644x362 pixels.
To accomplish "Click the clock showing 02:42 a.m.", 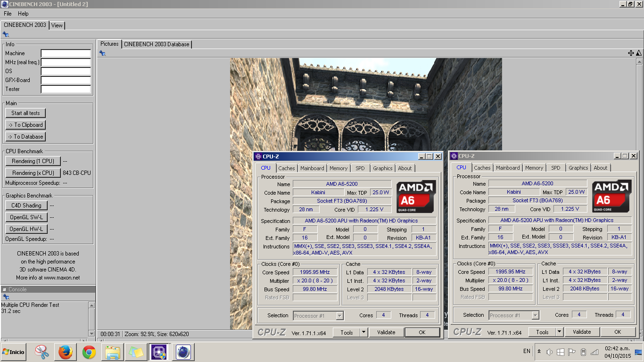I will tap(618, 348).
